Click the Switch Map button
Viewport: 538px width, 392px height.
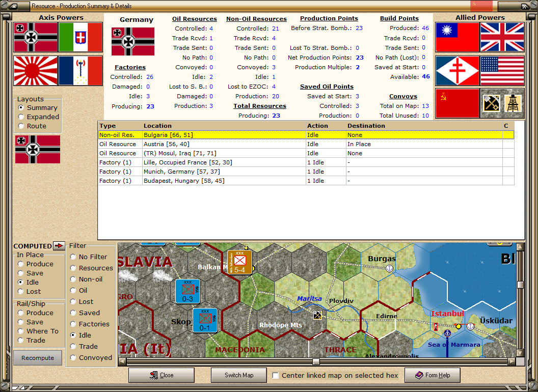(238, 375)
